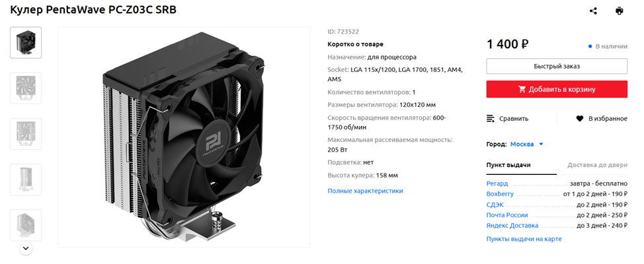Select the Яндекс Доставка link
Screen dimensions: 644x264
click(x=512, y=226)
